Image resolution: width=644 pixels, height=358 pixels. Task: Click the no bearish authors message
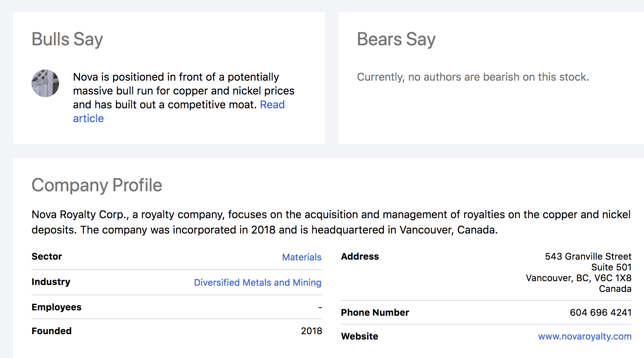(x=473, y=77)
